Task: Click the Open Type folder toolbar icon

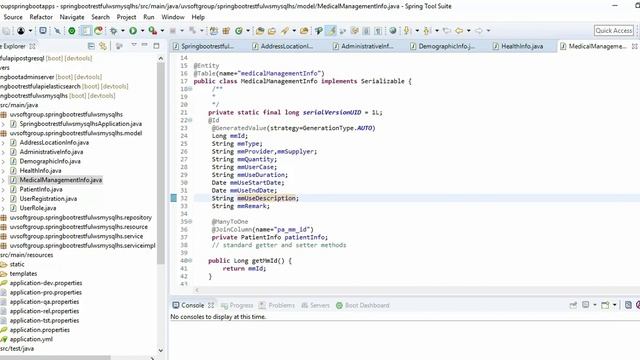Action: click(x=260, y=31)
